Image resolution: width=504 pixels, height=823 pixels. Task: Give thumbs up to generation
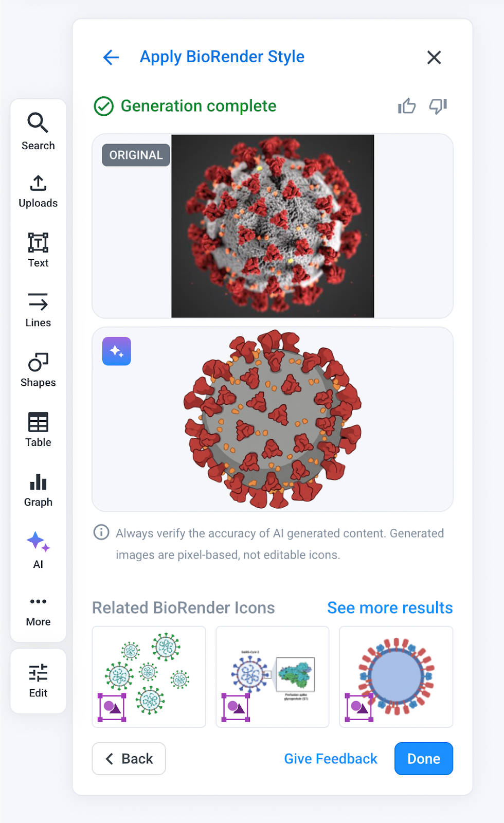point(407,106)
